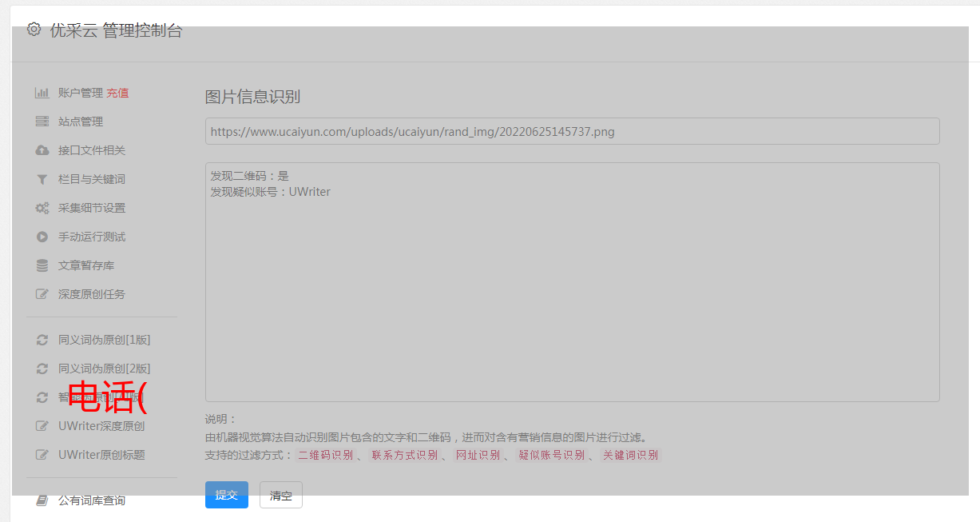980x522 pixels.
Task: Click inside the recognition result text area
Action: (x=572, y=281)
